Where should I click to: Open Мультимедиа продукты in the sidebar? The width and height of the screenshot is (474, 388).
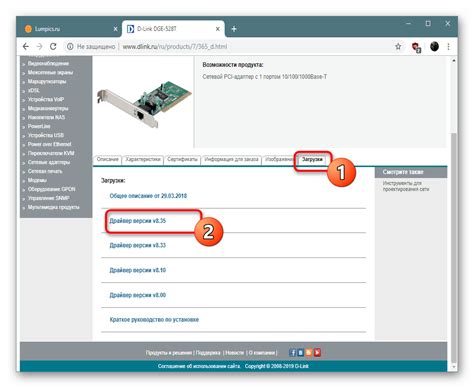click(54, 207)
